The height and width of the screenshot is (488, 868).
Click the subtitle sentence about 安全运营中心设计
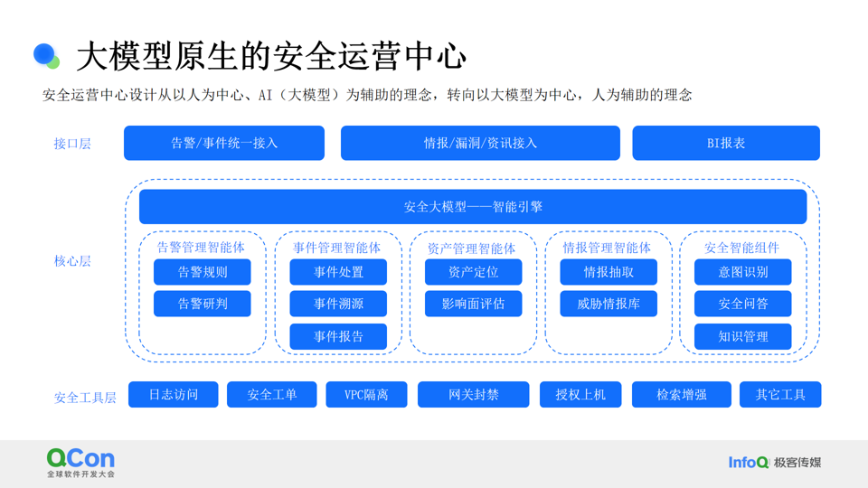367,95
